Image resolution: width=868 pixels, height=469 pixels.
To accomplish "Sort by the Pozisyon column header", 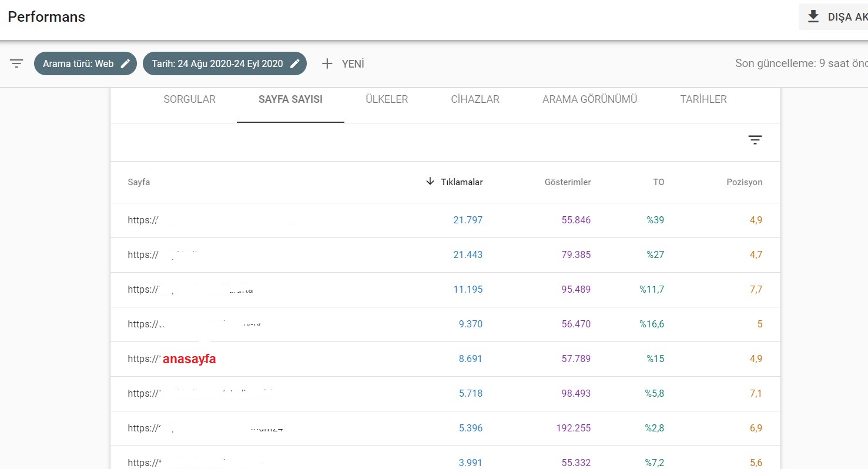I will 745,182.
